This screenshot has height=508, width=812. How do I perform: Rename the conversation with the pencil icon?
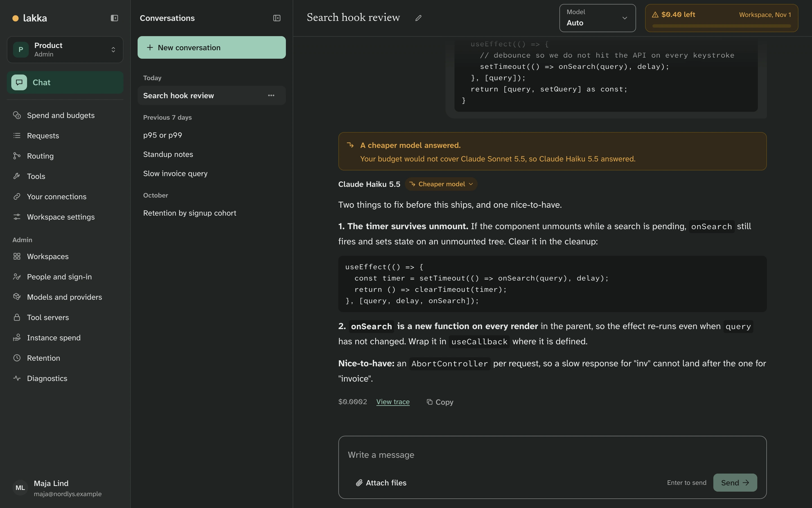pos(418,18)
